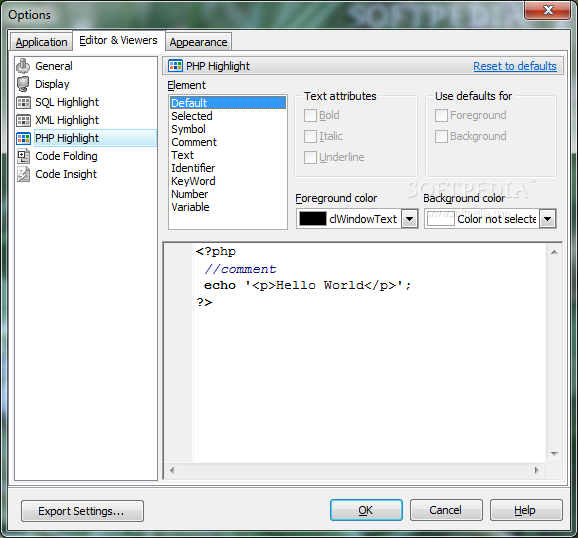Screen dimensions: 578x538
Task: Select Number in the Element list
Action: [x=228, y=194]
